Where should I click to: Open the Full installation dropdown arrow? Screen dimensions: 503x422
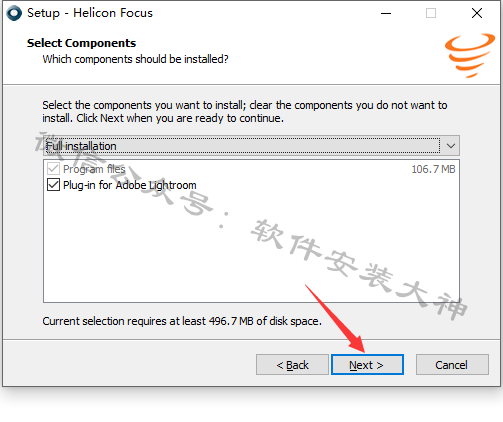pyautogui.click(x=451, y=146)
